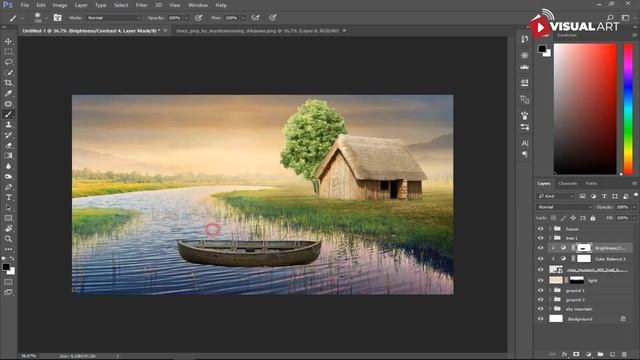Viewport: 640px width, 360px height.
Task: Switch to the Channels tab
Action: tap(568, 184)
